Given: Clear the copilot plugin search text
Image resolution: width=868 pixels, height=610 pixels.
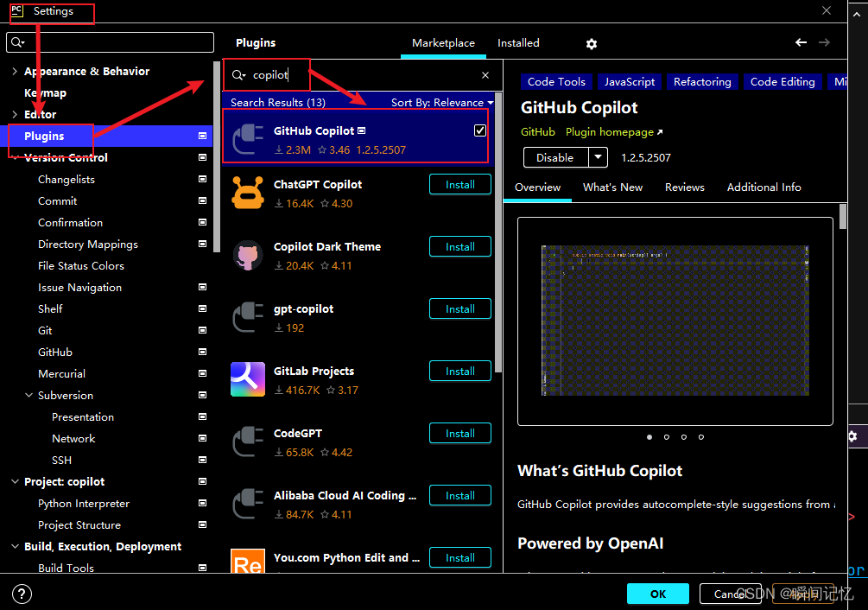Looking at the screenshot, I should tap(485, 75).
